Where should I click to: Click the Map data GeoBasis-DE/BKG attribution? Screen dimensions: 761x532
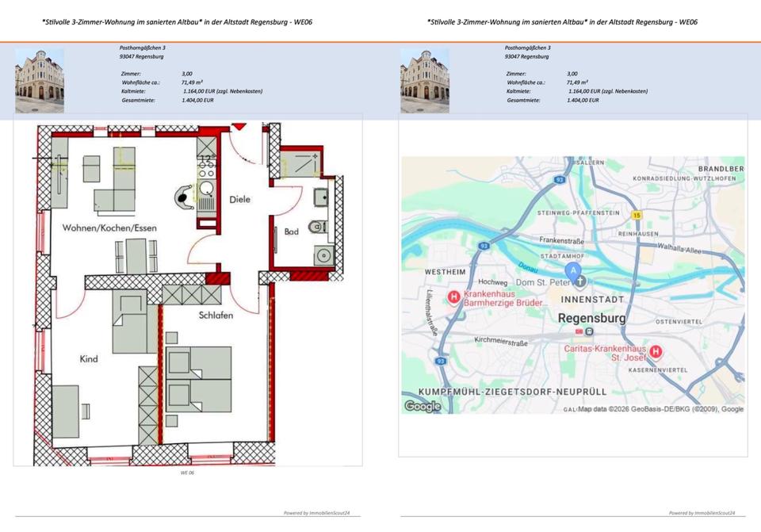[660, 409]
